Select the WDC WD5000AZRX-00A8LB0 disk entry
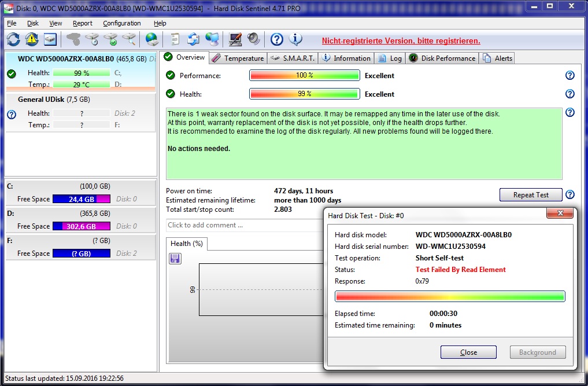 click(x=80, y=72)
